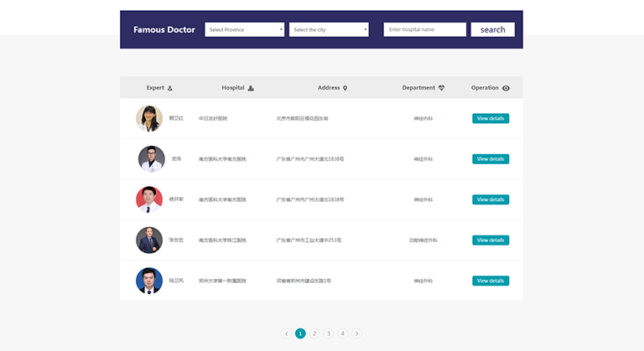
Task: Go to page 3 of results
Action: (329, 333)
